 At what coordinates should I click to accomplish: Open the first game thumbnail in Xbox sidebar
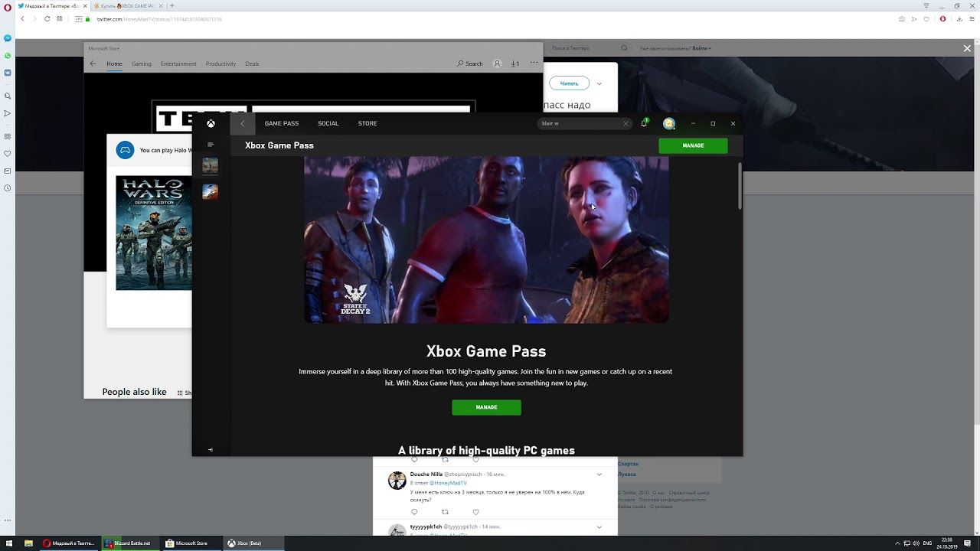[x=211, y=165]
